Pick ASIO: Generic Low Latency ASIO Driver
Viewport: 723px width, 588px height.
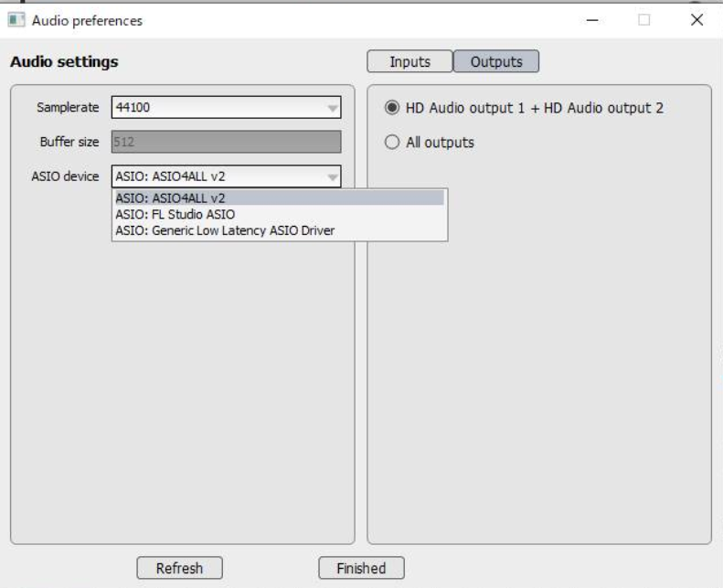pyautogui.click(x=280, y=230)
